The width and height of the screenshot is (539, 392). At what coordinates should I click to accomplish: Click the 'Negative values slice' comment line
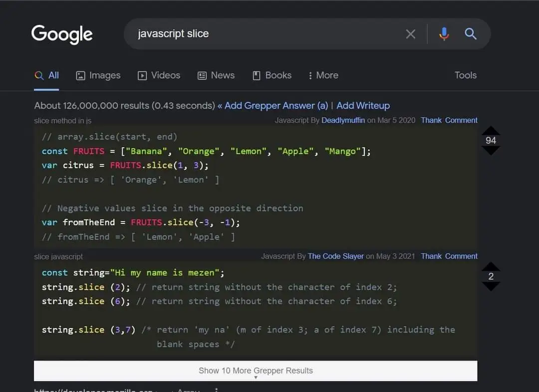tap(173, 208)
